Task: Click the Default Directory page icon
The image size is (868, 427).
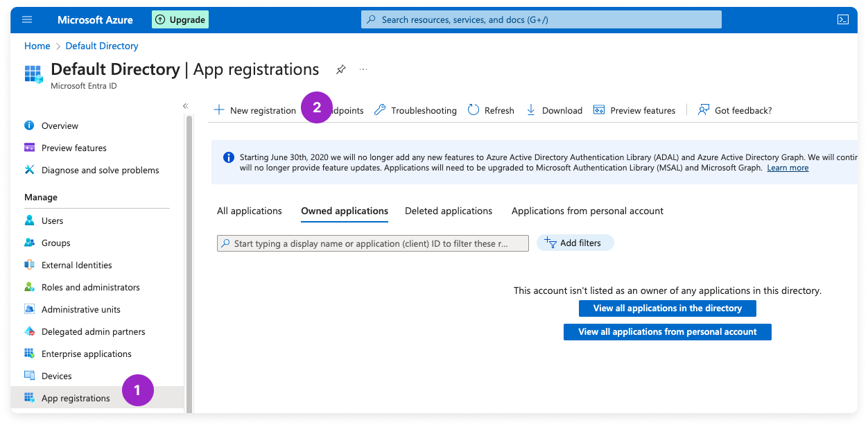Action: 33,74
